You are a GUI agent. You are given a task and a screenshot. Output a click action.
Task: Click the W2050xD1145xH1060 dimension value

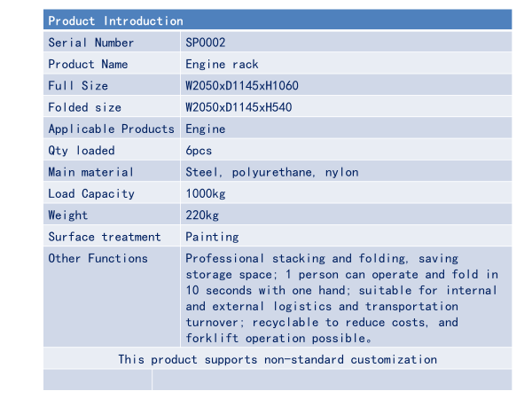(242, 85)
